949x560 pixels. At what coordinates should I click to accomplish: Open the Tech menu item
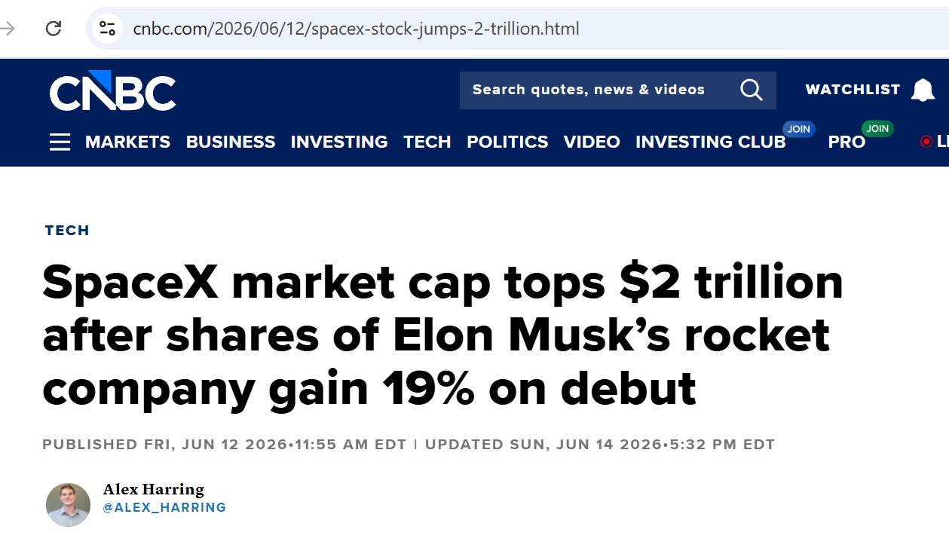[x=427, y=142]
